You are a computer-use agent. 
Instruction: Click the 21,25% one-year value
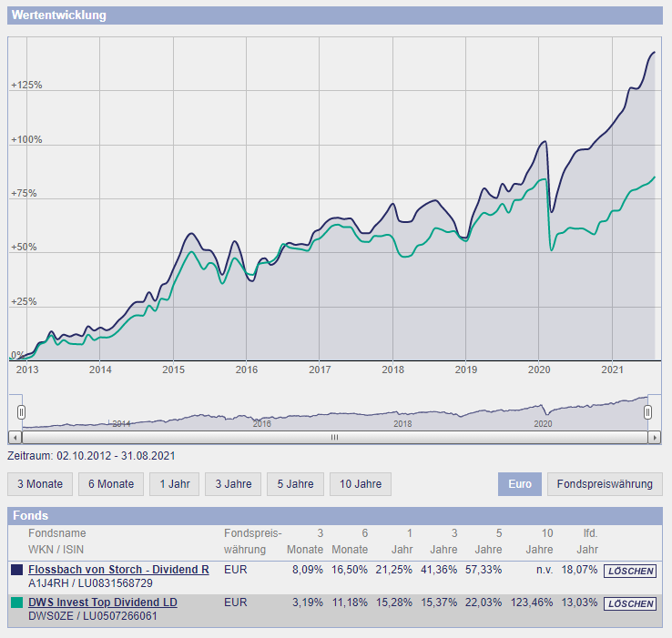(394, 570)
